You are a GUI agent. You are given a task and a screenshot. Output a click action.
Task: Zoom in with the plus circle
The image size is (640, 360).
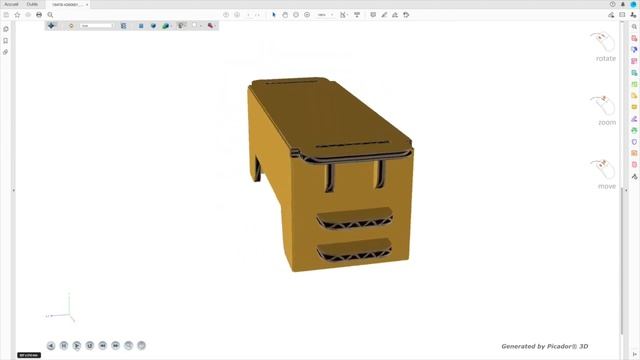pyautogui.click(x=307, y=15)
